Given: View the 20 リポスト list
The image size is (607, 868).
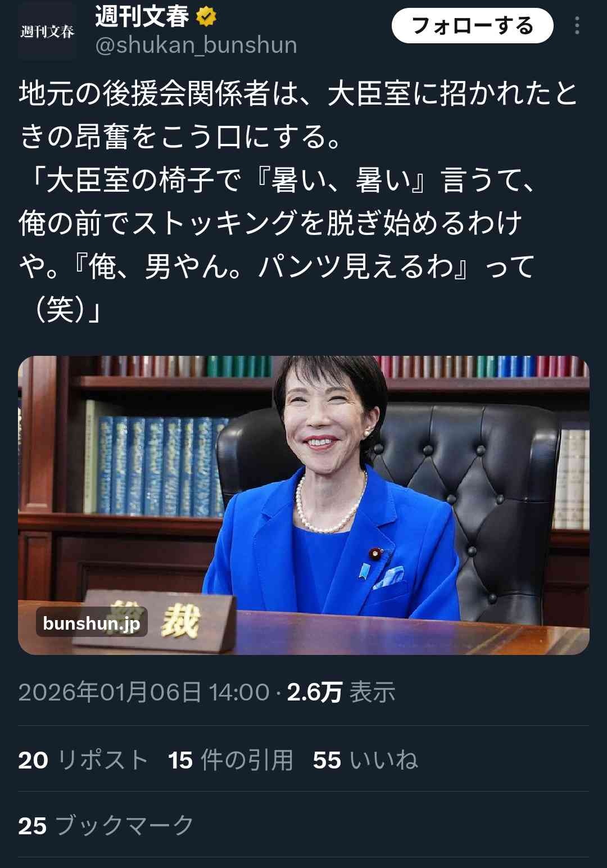Looking at the screenshot, I should 83,760.
